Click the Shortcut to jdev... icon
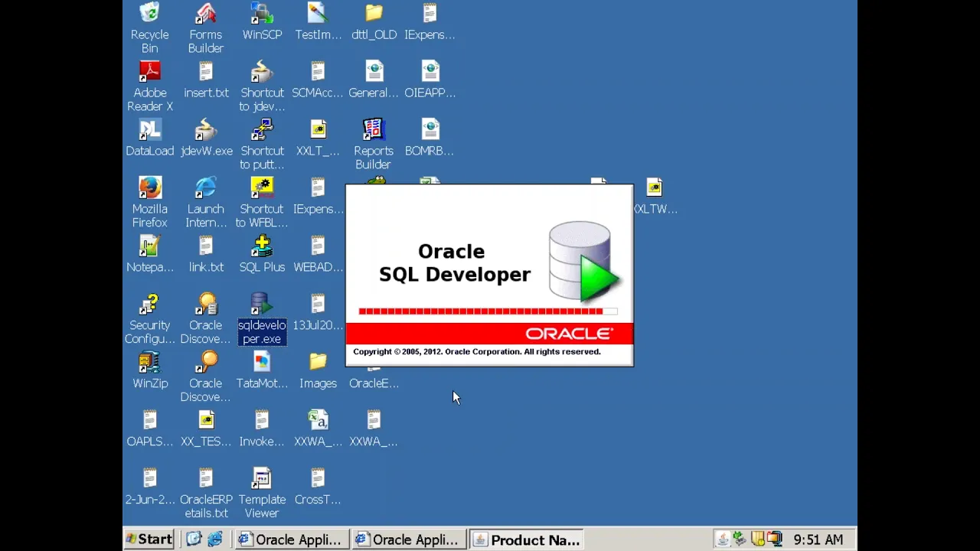Viewport: 980px width, 551px height. click(262, 86)
